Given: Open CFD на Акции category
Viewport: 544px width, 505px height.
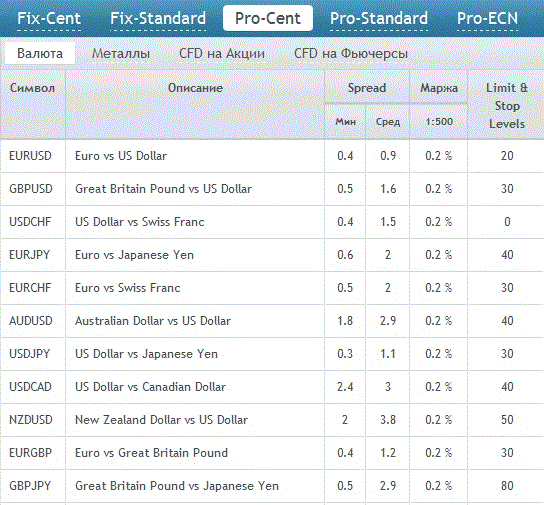Looking at the screenshot, I should pyautogui.click(x=222, y=53).
